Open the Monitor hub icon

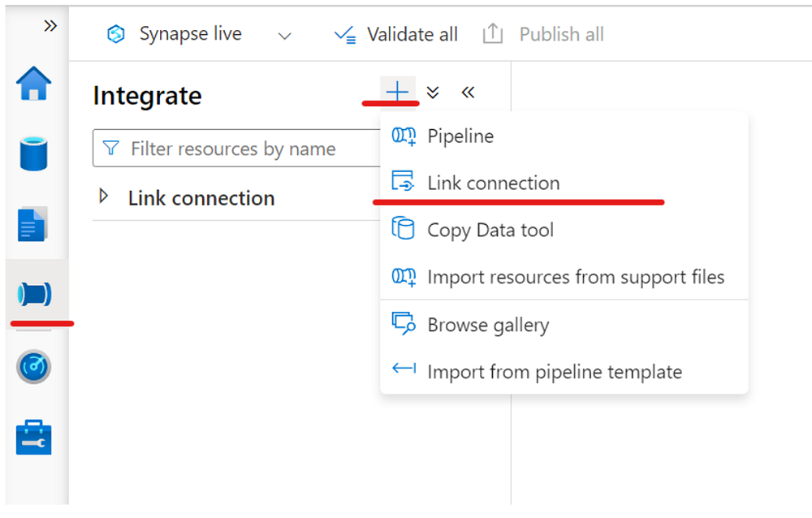34,367
